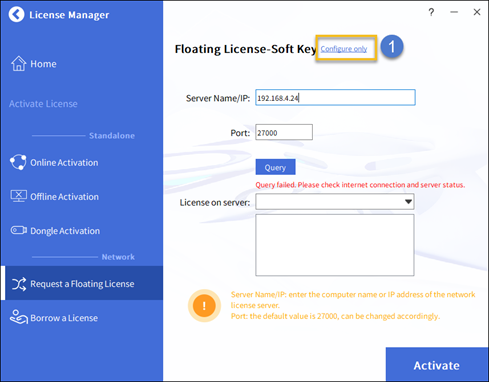Open Dongle Activation page
The height and width of the screenshot is (382, 489).
point(65,231)
